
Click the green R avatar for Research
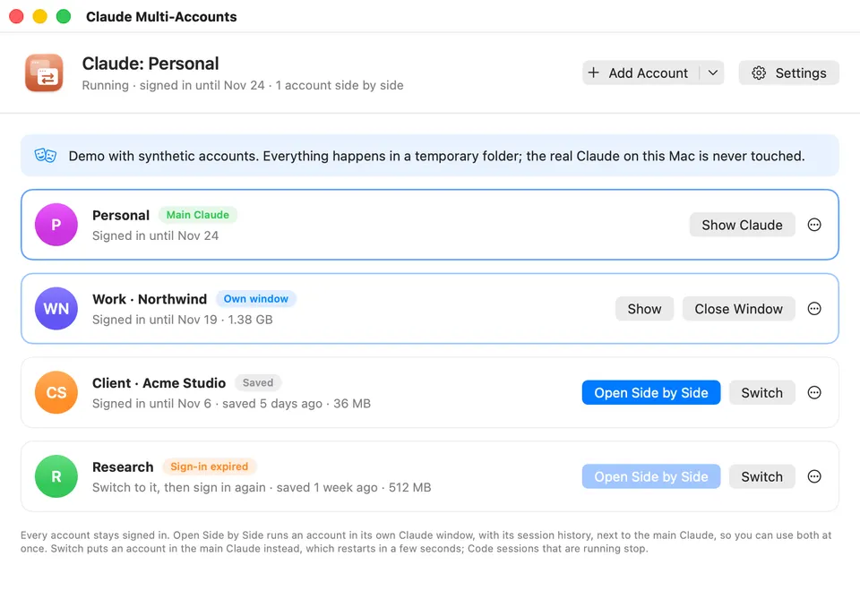click(56, 476)
